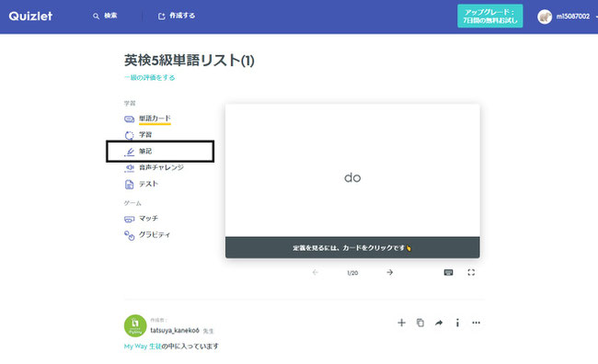The height and width of the screenshot is (364, 598).
Task: Click the pencil write icon
Action: pyautogui.click(x=130, y=152)
